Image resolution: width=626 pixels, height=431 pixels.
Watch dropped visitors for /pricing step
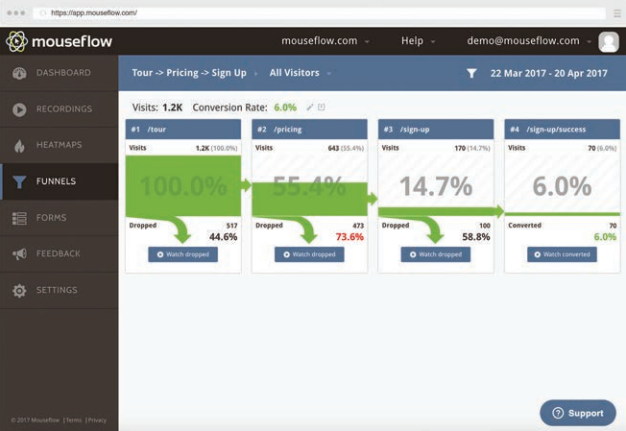point(309,255)
